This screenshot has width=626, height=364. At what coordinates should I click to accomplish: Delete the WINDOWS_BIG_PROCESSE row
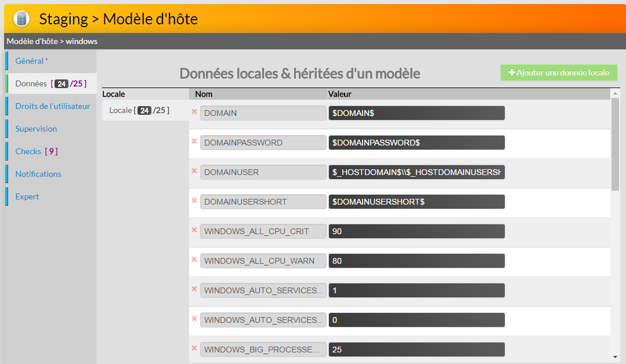point(194,348)
